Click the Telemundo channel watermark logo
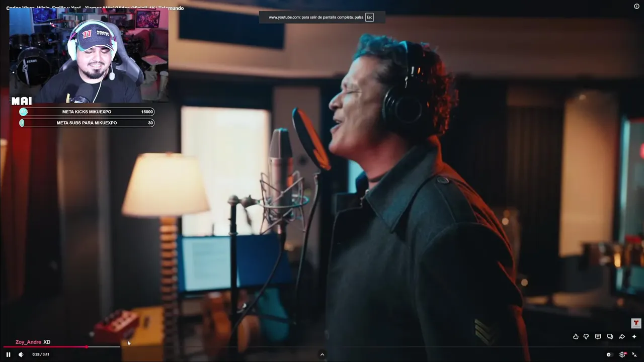Image resolution: width=644 pixels, height=362 pixels. click(636, 323)
